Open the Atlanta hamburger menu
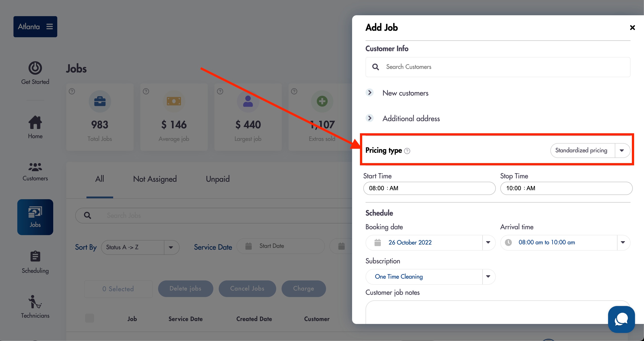This screenshot has height=341, width=644. pyautogui.click(x=49, y=26)
